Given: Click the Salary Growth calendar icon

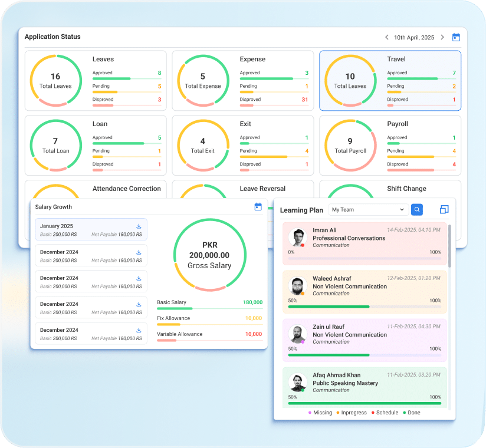Looking at the screenshot, I should (258, 207).
